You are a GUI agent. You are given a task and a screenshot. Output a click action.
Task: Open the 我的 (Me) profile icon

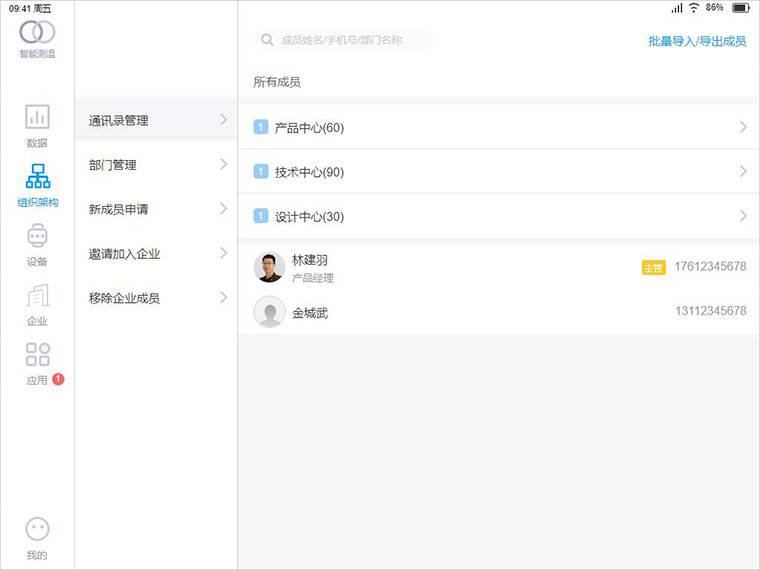pos(37,530)
